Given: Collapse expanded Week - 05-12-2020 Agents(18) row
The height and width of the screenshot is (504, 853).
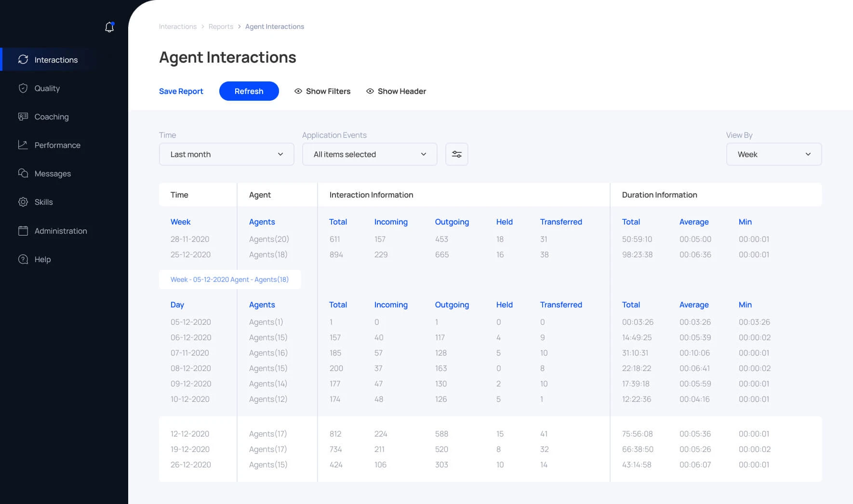Looking at the screenshot, I should 230,279.
